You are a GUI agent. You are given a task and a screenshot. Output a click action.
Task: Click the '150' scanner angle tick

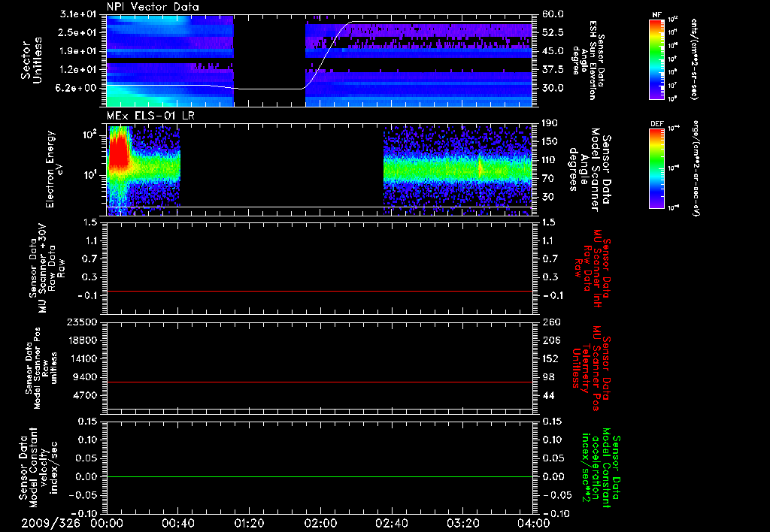pos(550,142)
